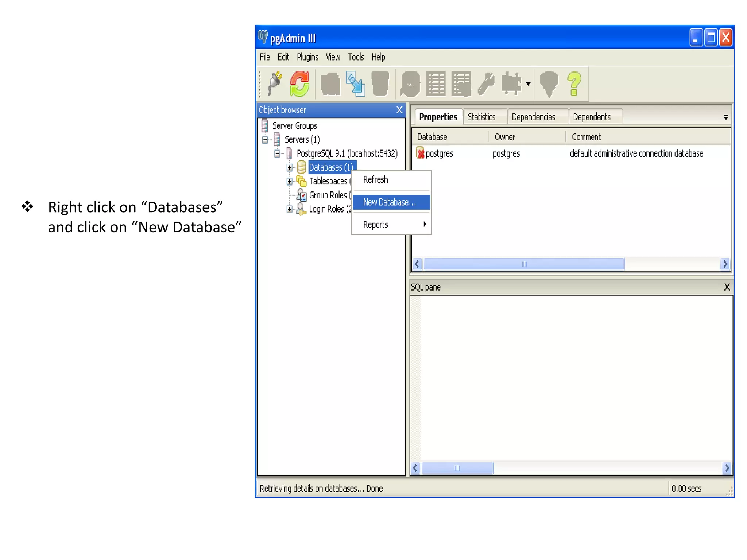Click the Login Roles user icon

point(301,209)
